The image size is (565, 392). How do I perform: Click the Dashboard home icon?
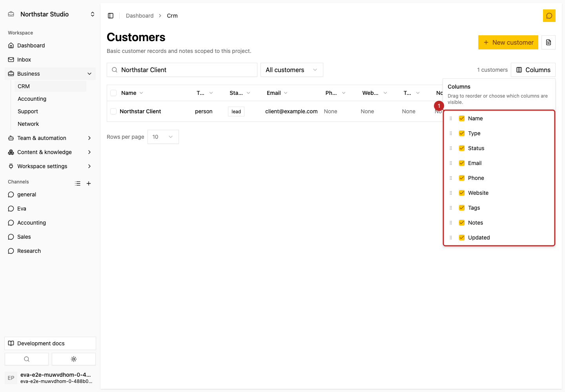(11, 45)
